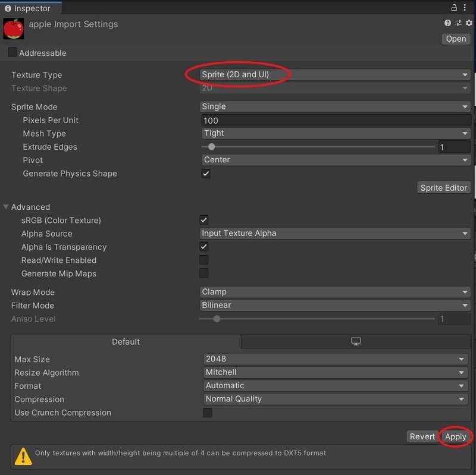Open the Sprite Mode dropdown

333,106
